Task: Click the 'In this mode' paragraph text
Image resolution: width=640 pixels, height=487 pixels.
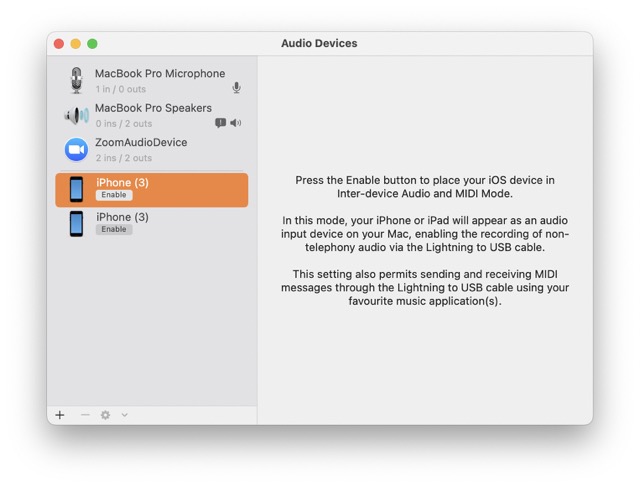Action: pos(425,234)
